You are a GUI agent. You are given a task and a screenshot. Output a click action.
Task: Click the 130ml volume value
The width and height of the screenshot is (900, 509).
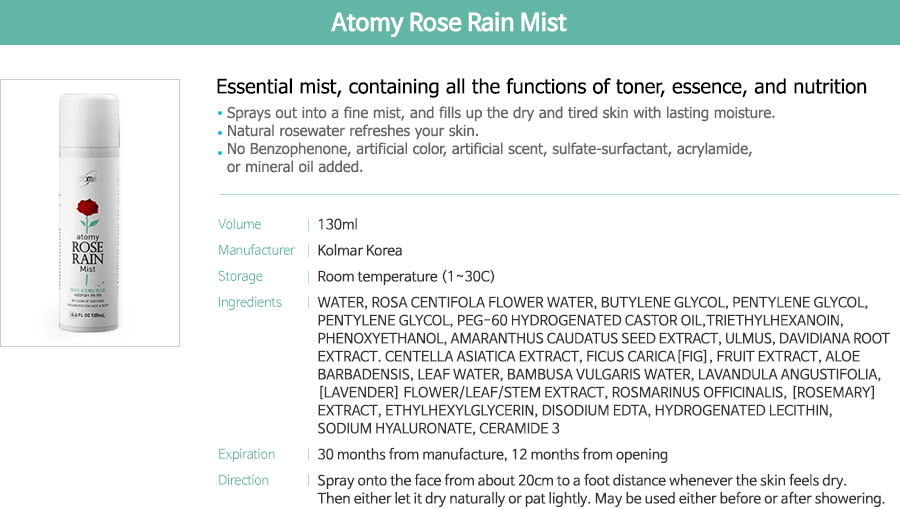click(338, 224)
